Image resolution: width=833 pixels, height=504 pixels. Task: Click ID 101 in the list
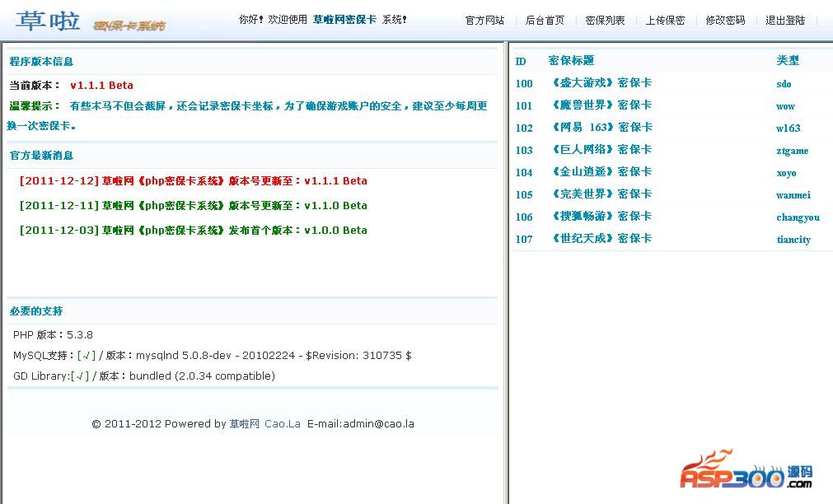(x=524, y=105)
